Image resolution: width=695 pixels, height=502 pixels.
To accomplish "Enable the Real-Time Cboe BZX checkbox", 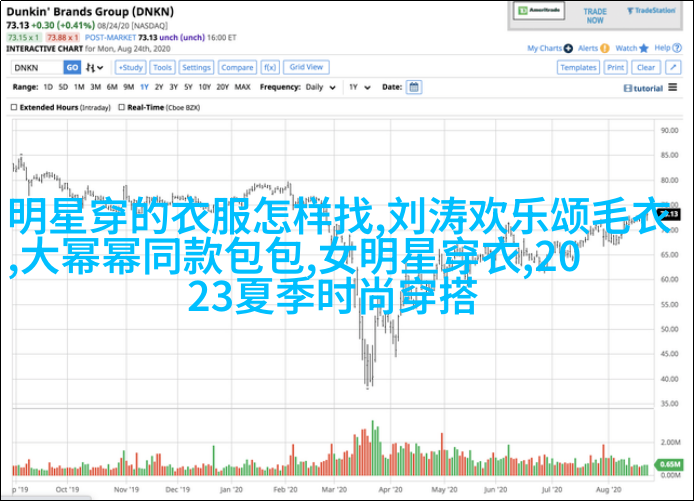I will (x=121, y=107).
